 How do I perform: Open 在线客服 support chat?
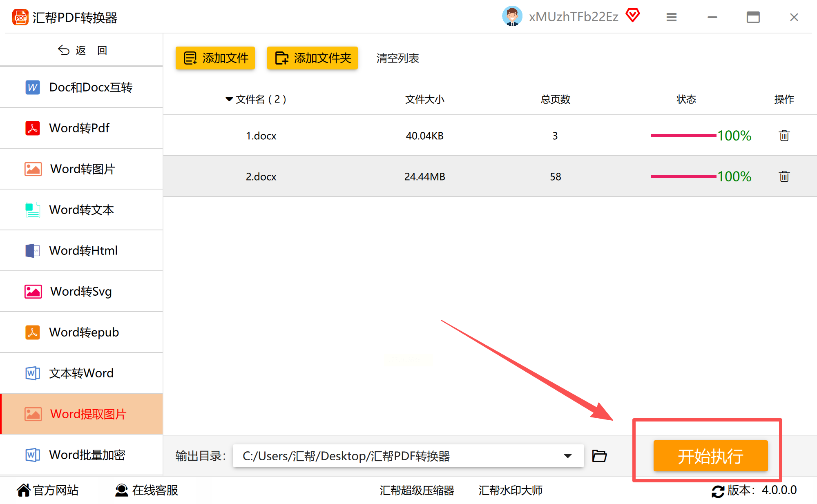[x=147, y=490]
